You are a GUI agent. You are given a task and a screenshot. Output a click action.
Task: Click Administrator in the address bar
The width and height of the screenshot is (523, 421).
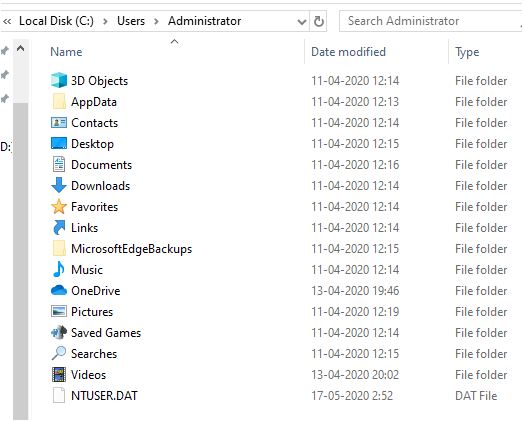point(204,21)
